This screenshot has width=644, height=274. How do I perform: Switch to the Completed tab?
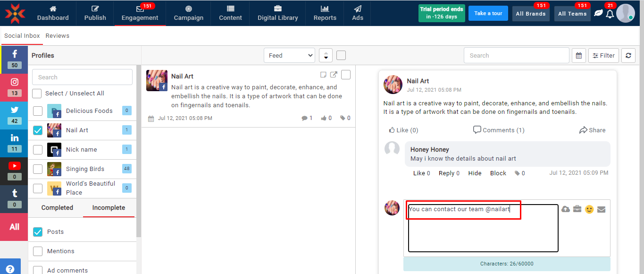coord(57,208)
